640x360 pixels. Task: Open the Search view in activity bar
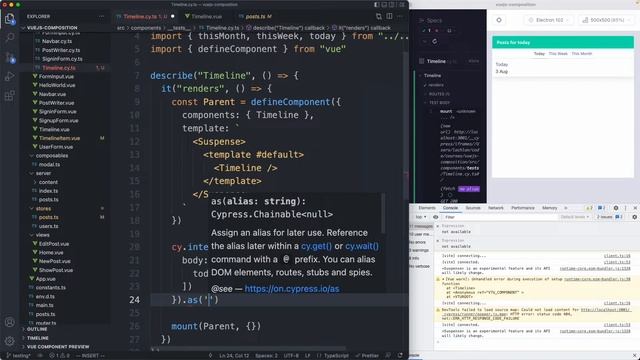tap(10, 38)
